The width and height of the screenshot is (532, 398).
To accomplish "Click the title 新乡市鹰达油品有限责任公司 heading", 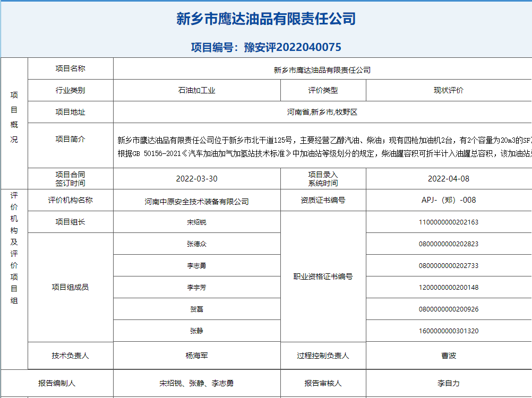I will click(x=266, y=19).
